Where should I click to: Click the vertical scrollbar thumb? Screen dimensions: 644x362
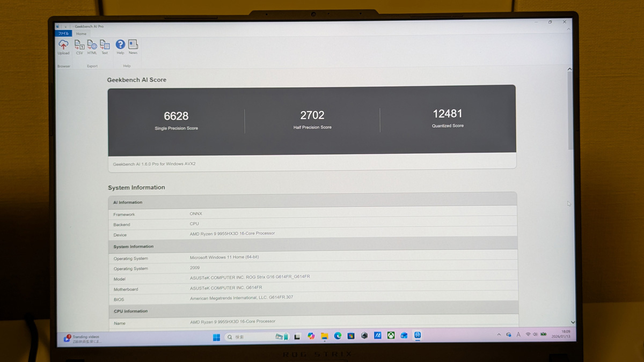[x=570, y=110]
